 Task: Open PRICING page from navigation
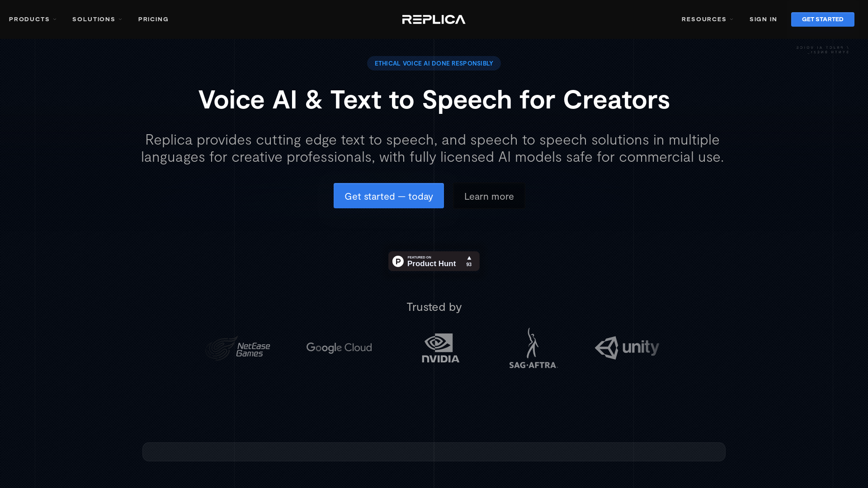[153, 19]
